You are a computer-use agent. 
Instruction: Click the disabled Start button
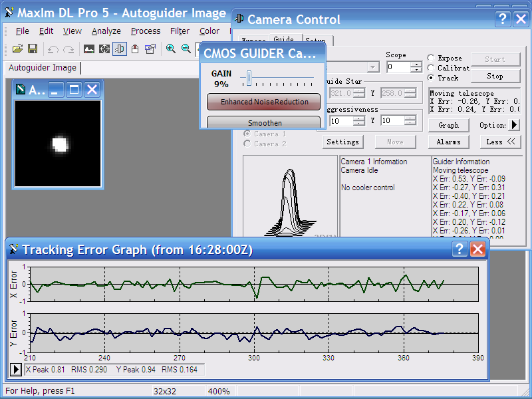tap(495, 59)
